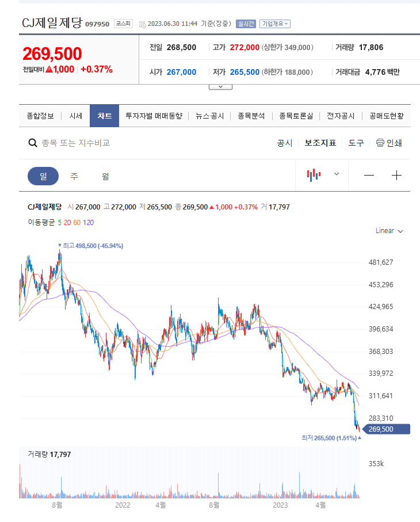Viewport: 420px width, 522px height.
Task: Click the 481,627 price axis label
Action: [x=381, y=262]
